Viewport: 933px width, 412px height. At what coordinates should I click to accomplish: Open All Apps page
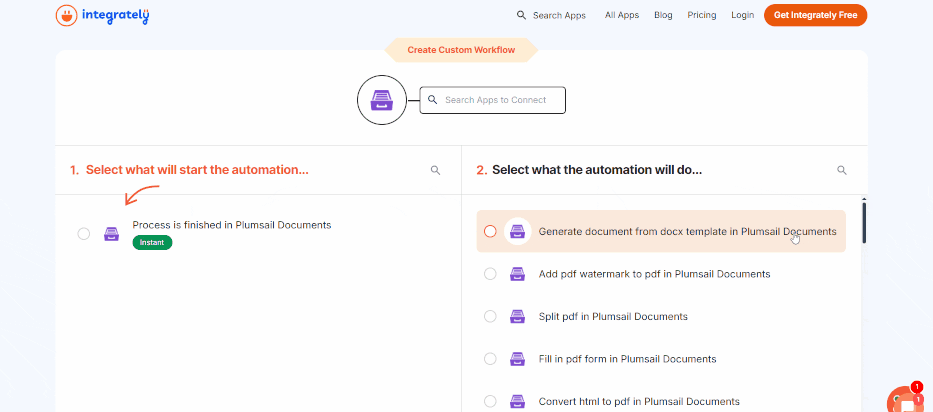coord(622,15)
